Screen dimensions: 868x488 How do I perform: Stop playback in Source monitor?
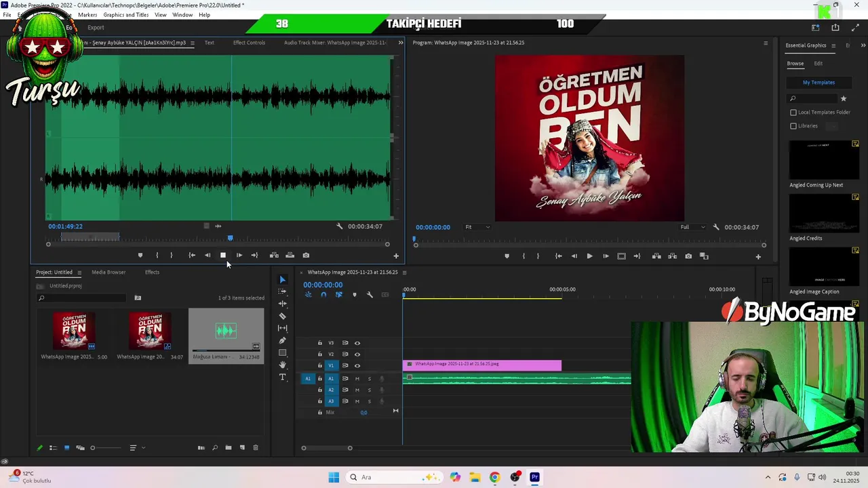222,256
